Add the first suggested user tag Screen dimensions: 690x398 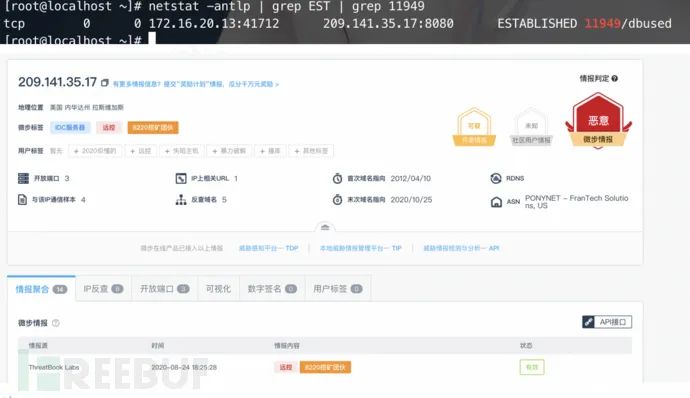click(95, 151)
